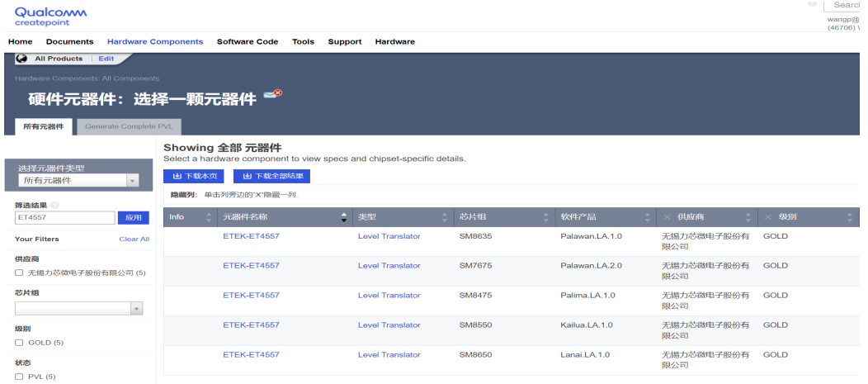Check the 无锡力芯微电子股份有限公司 supplier filter

pyautogui.click(x=20, y=273)
